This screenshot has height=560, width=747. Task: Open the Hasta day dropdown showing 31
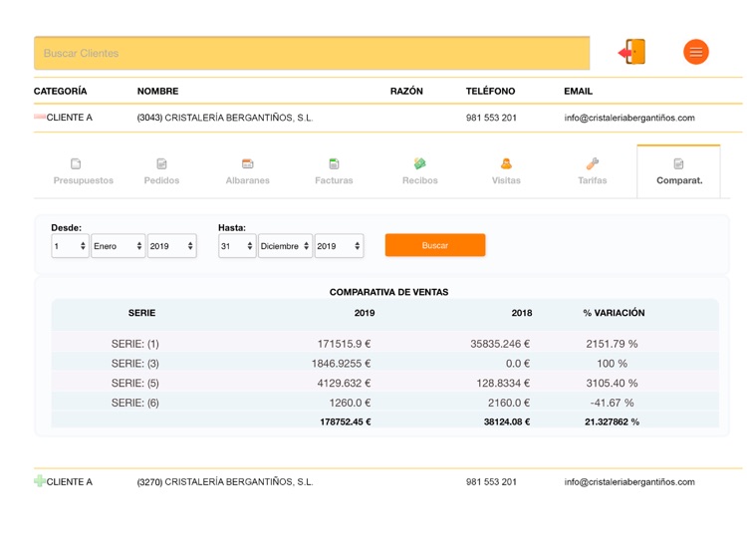[237, 246]
